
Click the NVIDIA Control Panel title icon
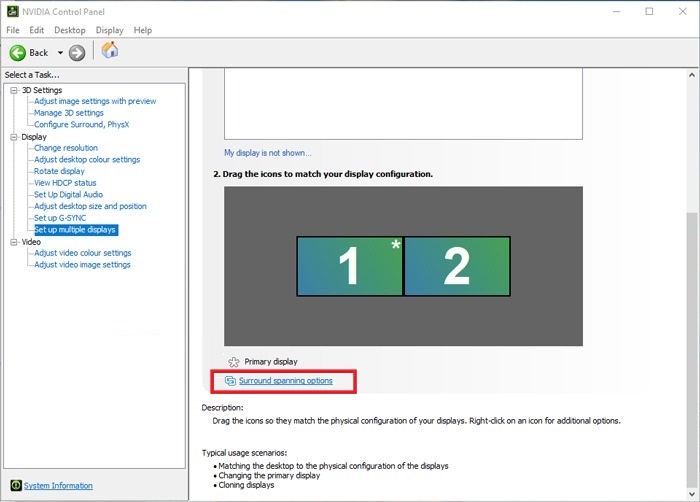coord(12,12)
